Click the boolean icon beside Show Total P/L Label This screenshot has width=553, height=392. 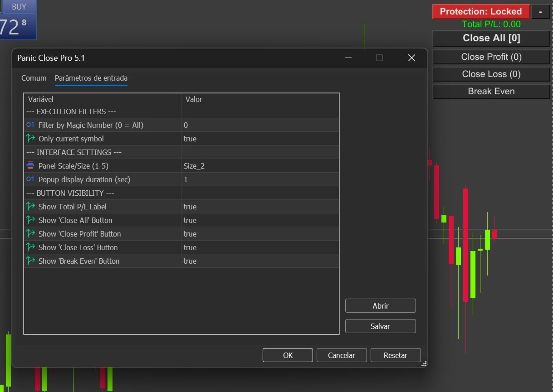30,206
